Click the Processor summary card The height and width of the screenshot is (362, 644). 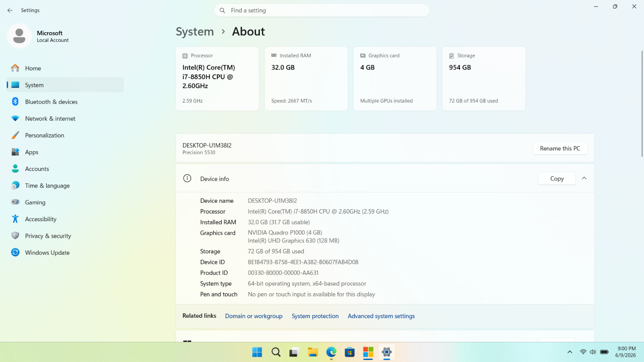pos(217,78)
